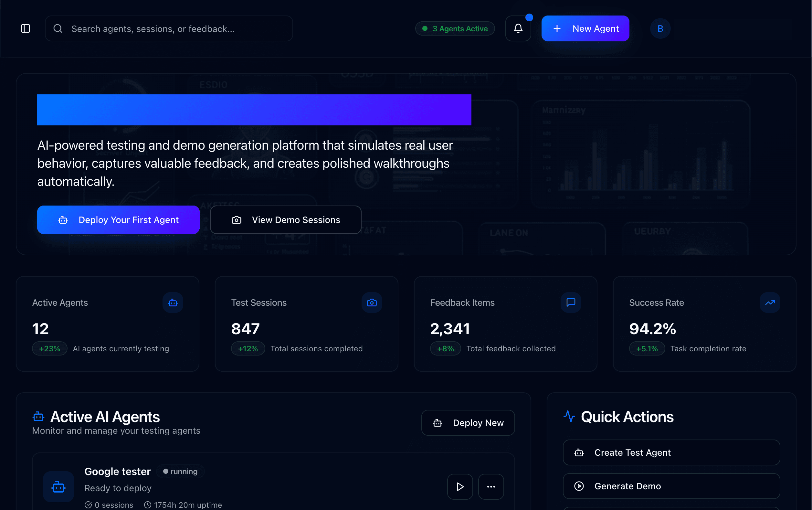Screen dimensions: 812x510
Task: Click Deploy Your First Agent
Action: coord(118,219)
